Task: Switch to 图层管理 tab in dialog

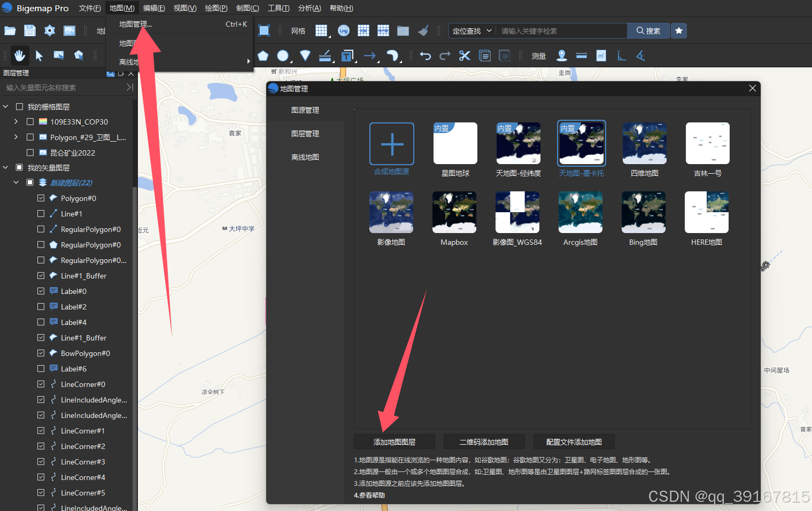Action: tap(305, 134)
